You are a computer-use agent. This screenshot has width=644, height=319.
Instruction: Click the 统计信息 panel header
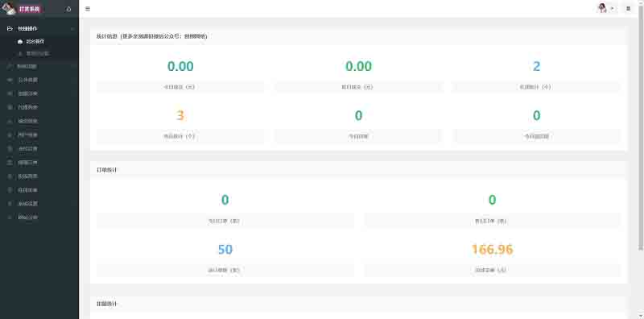[358, 36]
